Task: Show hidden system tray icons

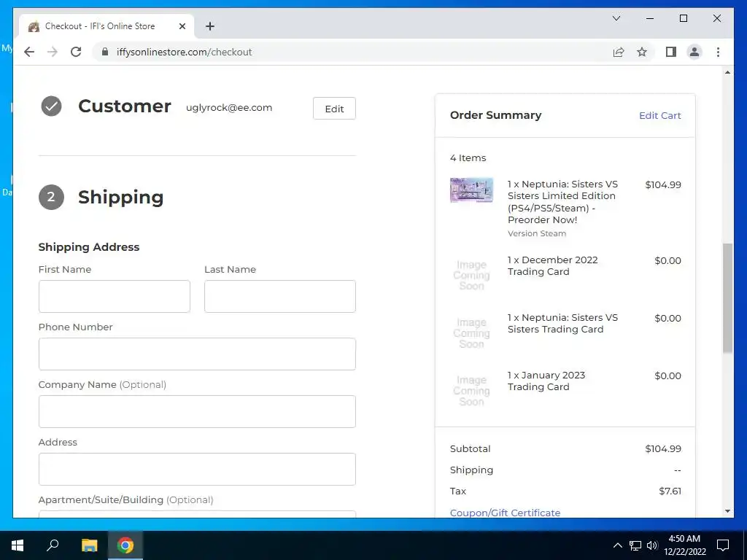Action: click(x=617, y=545)
